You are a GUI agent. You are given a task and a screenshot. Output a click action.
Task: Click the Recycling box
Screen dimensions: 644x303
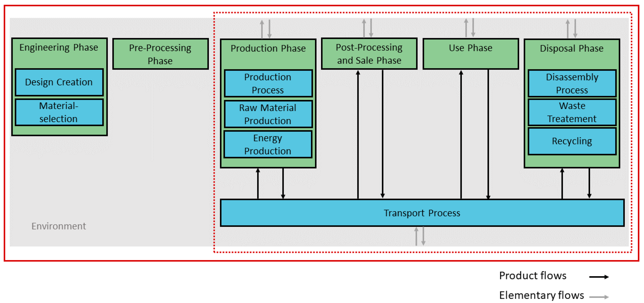(572, 141)
